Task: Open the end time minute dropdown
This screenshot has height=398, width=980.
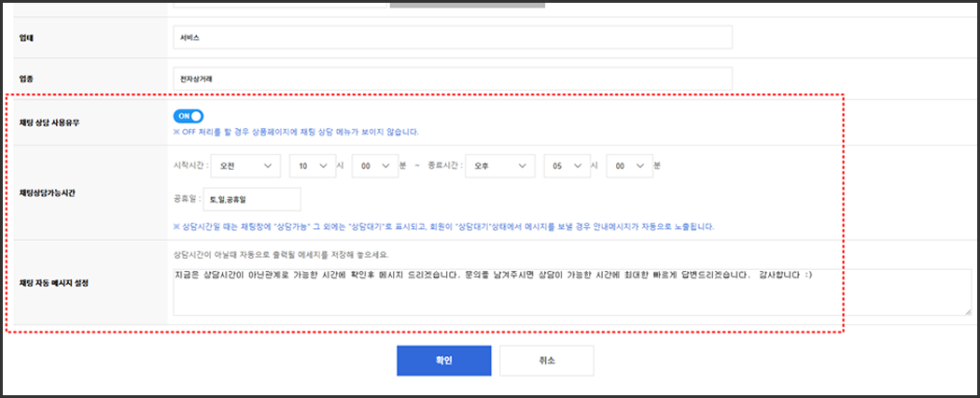Action: (629, 165)
